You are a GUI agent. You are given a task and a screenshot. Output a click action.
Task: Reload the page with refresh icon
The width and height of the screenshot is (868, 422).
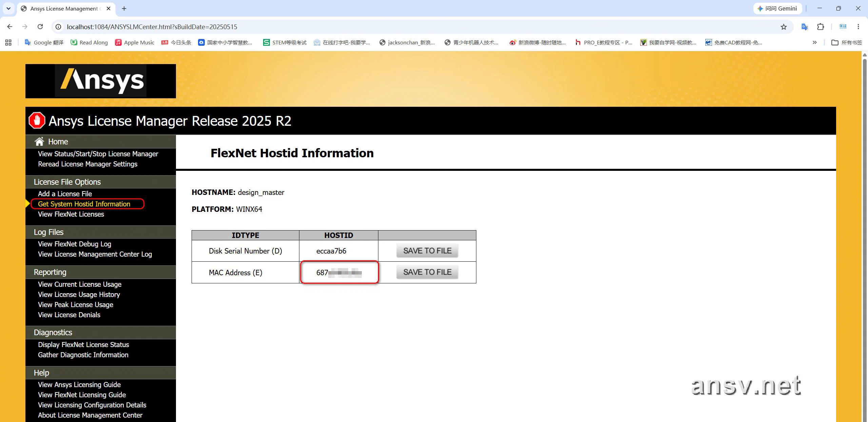click(x=40, y=27)
